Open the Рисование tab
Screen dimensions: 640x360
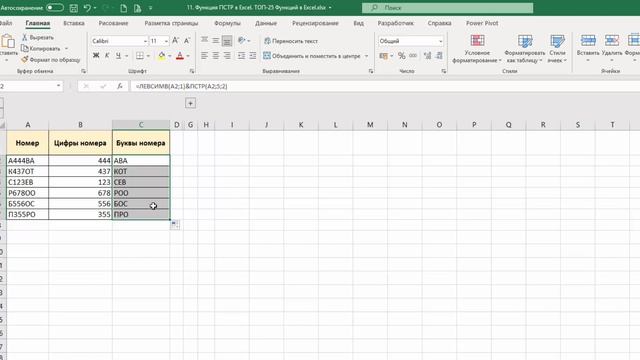pyautogui.click(x=113, y=23)
